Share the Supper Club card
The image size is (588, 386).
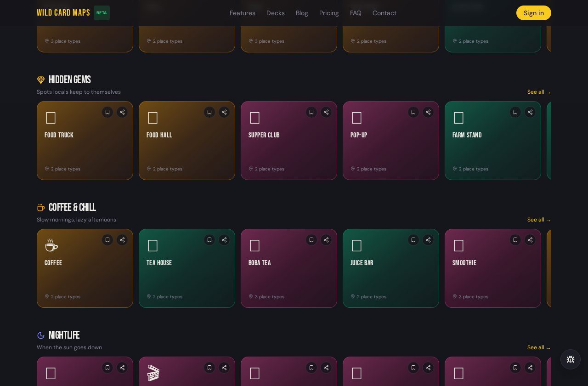coord(326,112)
